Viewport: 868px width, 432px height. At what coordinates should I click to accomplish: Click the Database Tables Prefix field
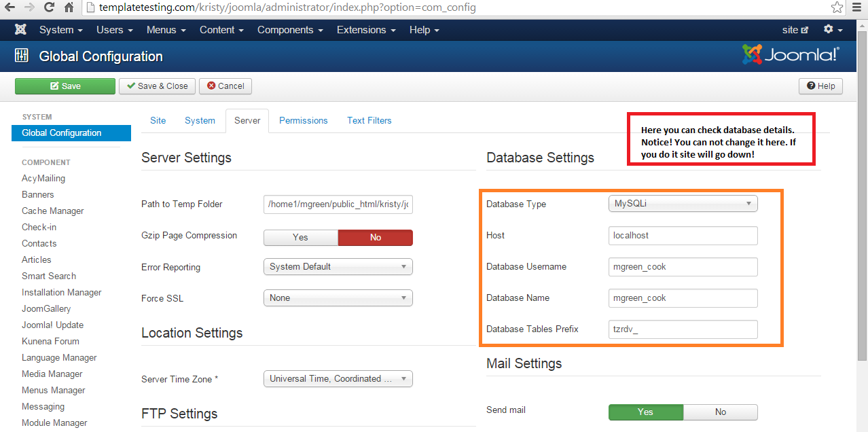[683, 329]
